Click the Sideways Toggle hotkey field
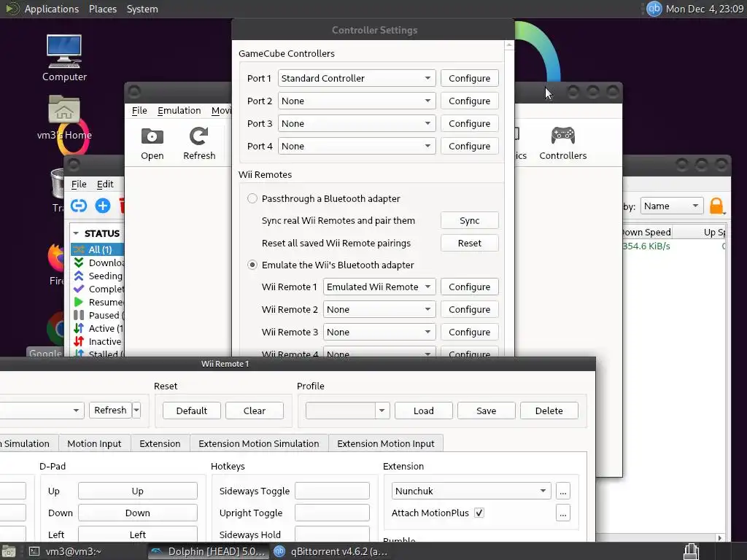 (x=332, y=491)
